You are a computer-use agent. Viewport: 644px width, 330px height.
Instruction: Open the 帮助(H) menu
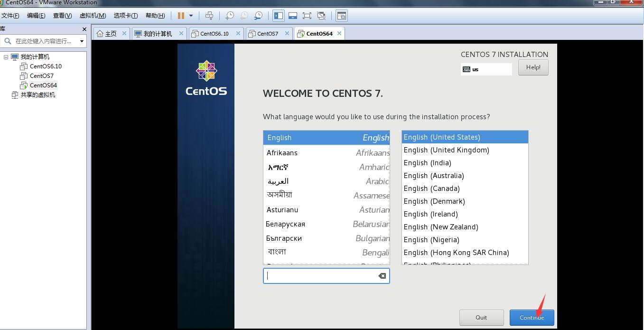155,16
